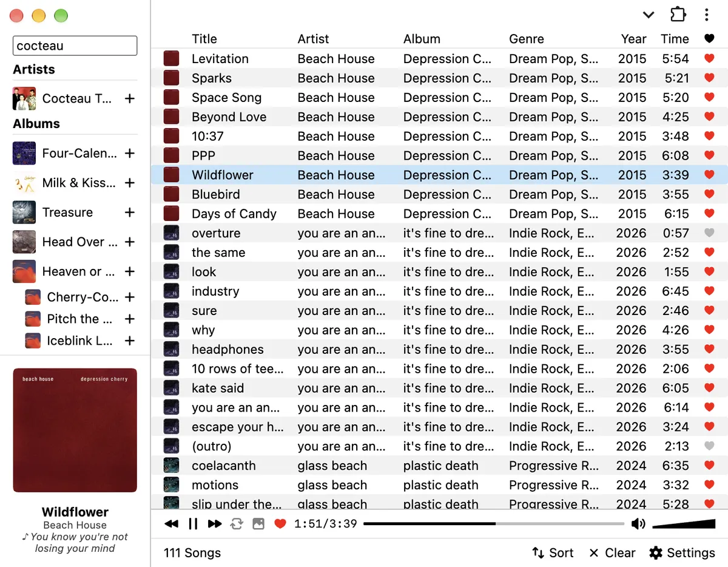The image size is (728, 567).
Task: Unfavorite 'Levitation' using its heart
Action: [x=709, y=59]
